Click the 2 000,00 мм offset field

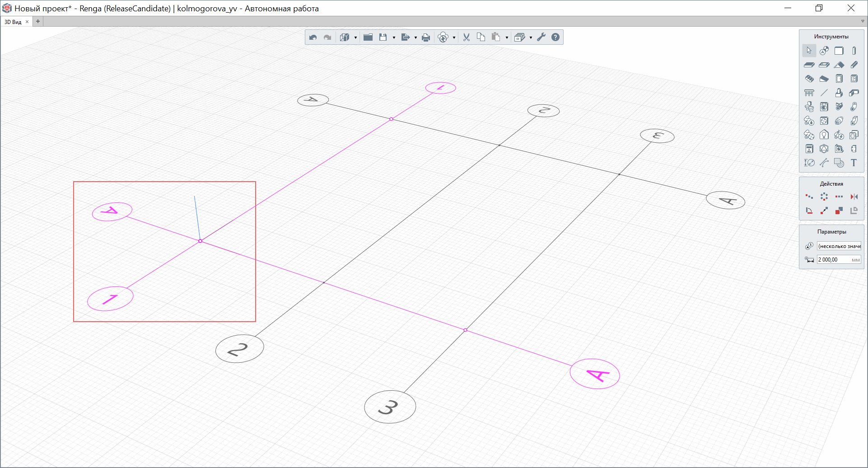[839, 260]
